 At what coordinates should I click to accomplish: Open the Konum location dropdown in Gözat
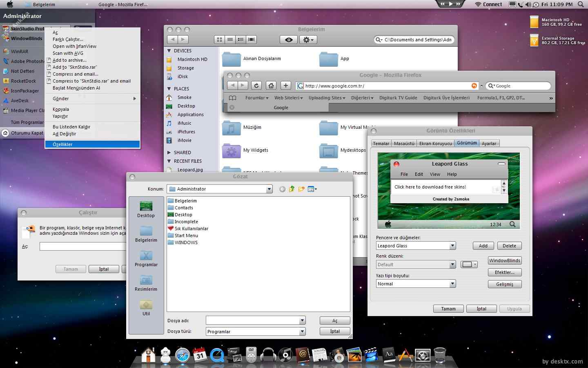point(269,189)
